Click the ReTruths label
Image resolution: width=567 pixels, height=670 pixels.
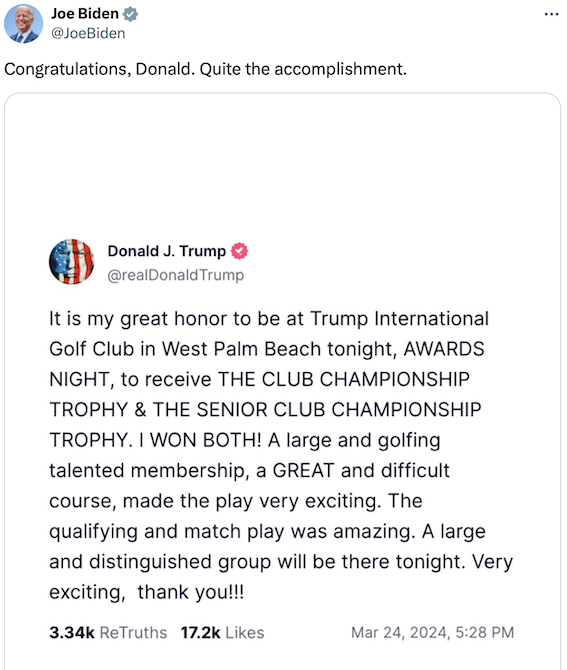tap(133, 632)
